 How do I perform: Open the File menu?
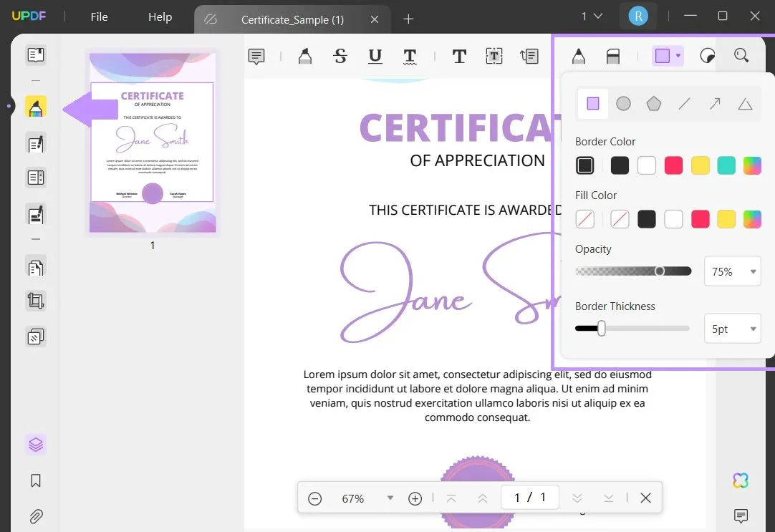[99, 16]
